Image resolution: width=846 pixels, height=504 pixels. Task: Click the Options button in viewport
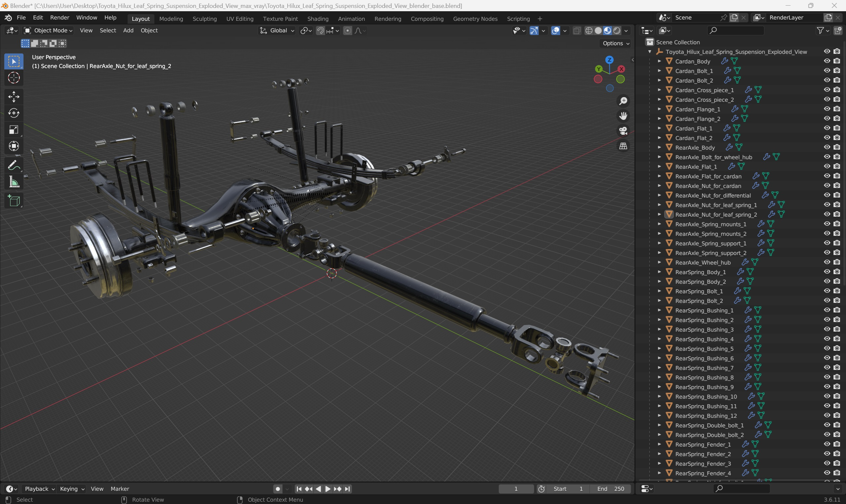point(616,43)
